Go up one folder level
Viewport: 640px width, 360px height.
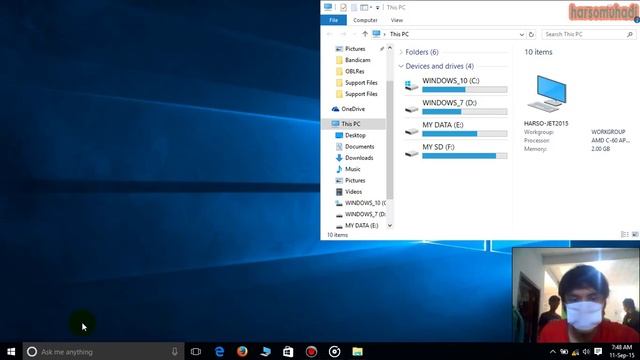pyautogui.click(x=365, y=34)
